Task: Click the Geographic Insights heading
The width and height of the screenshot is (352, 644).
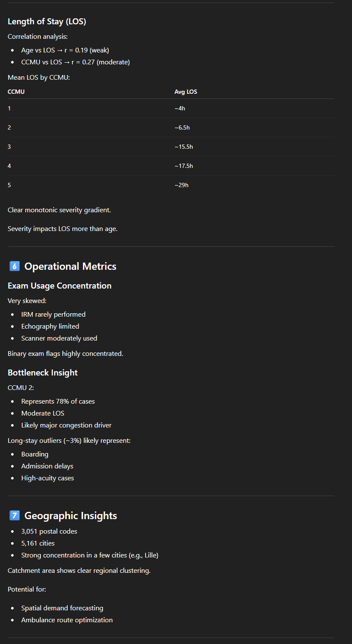Action: click(x=71, y=516)
